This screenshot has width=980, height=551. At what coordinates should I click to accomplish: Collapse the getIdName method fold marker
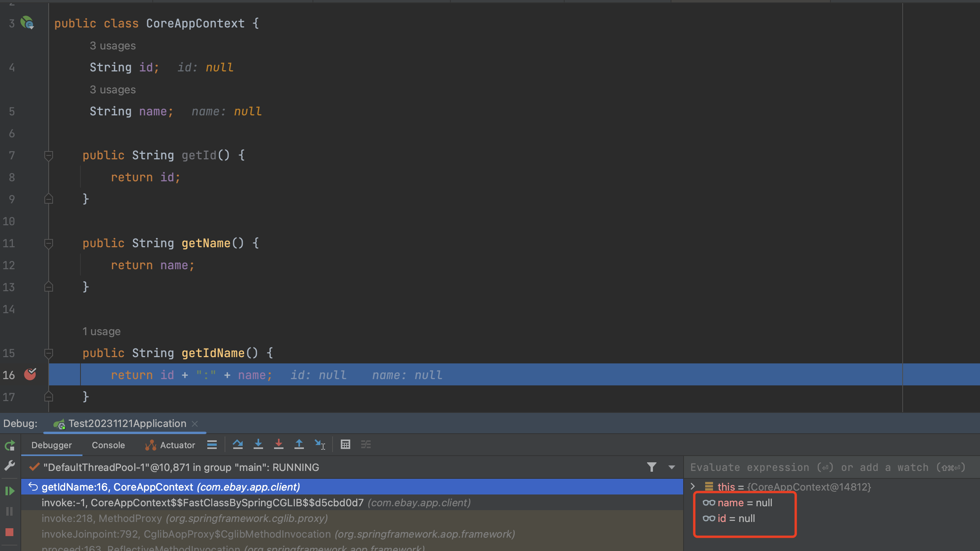pos(49,354)
